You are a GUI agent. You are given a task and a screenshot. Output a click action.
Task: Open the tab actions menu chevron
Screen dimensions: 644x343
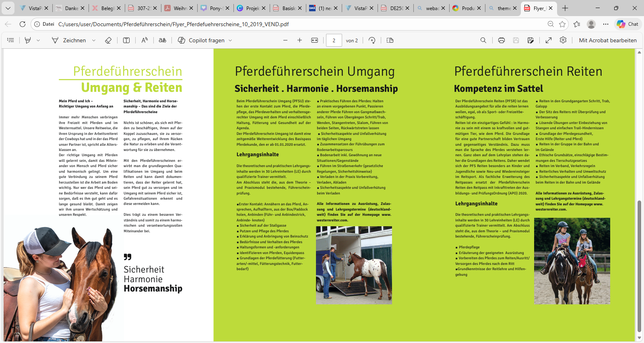click(8, 8)
